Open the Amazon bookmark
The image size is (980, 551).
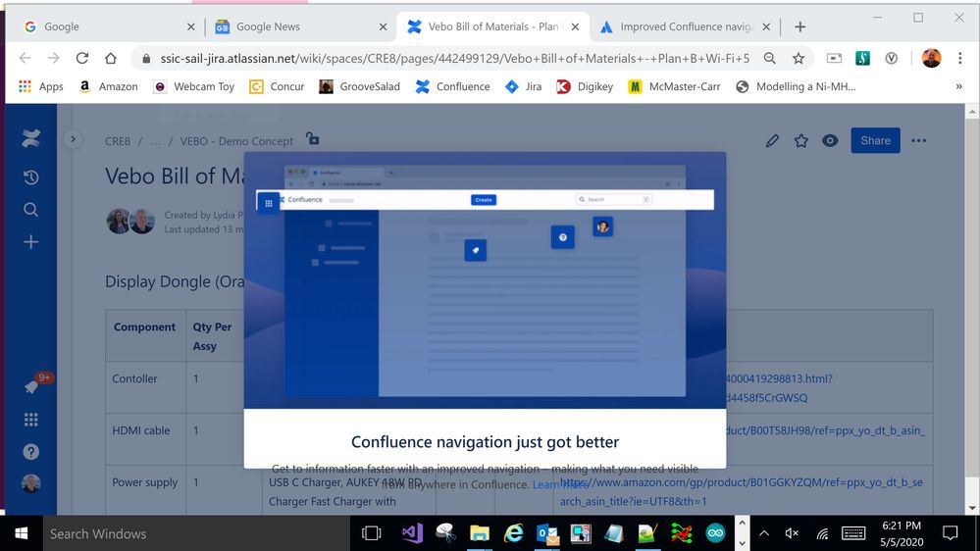tap(108, 87)
